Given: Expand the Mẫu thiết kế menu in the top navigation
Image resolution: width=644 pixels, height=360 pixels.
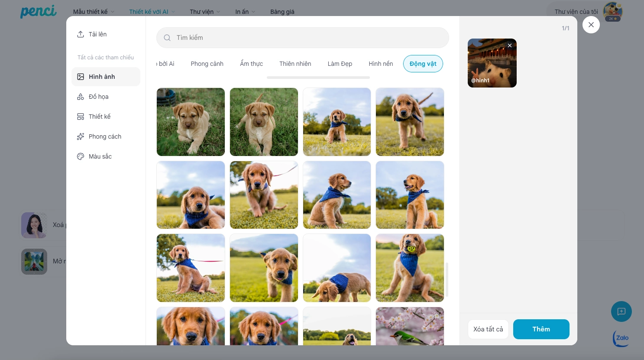Looking at the screenshot, I should pos(94,12).
